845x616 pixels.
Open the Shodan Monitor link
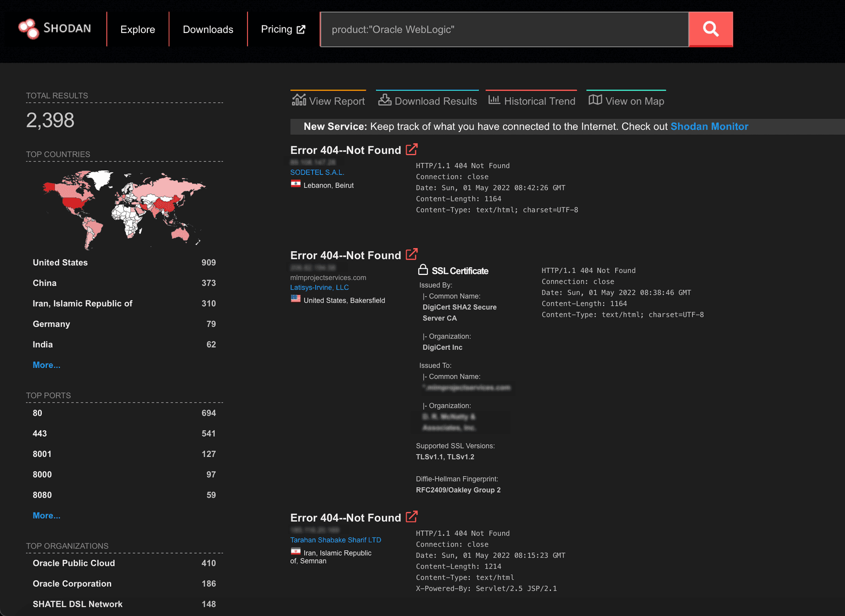pyautogui.click(x=709, y=126)
